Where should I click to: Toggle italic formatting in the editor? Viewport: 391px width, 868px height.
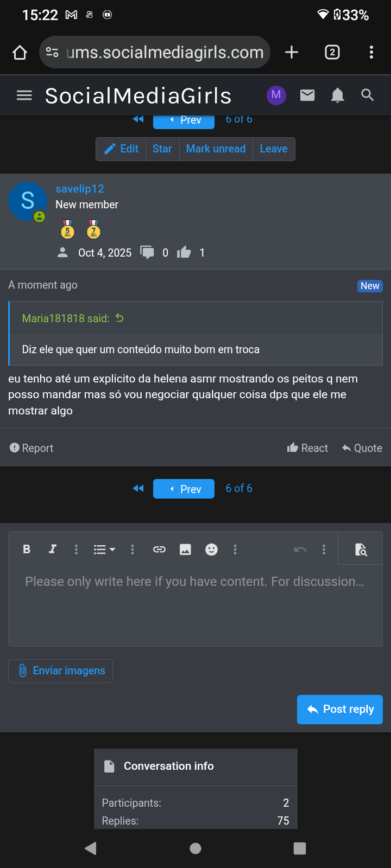53,550
